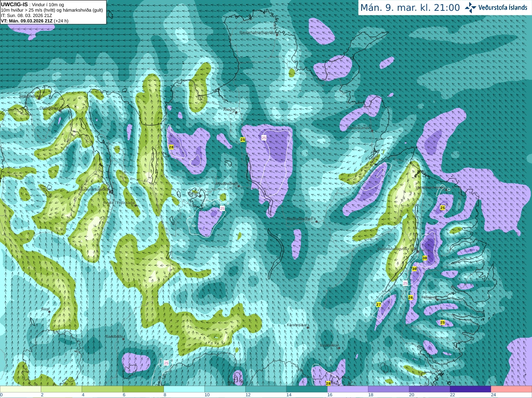532x398 pixels.
Task: Pick the 8–10 m/s light cyan legend swatch
Action: [184, 389]
